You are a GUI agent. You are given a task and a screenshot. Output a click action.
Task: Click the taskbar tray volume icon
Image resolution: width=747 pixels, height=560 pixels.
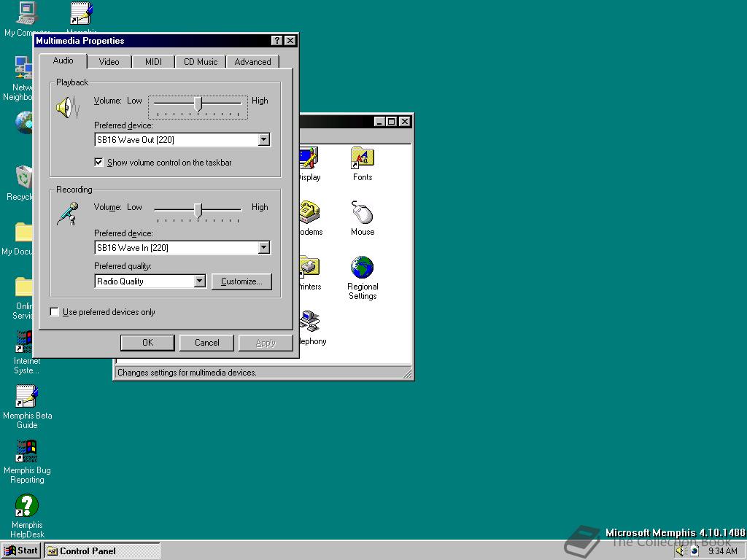680,551
